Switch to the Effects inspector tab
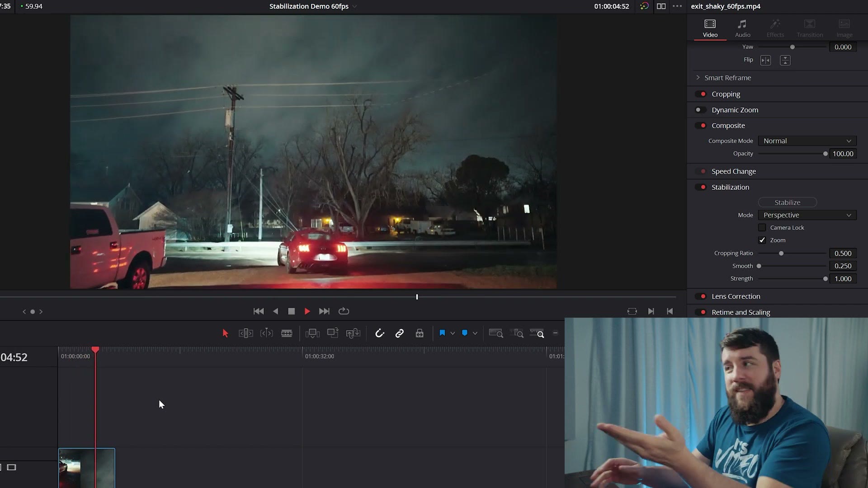The image size is (868, 488). (x=775, y=28)
